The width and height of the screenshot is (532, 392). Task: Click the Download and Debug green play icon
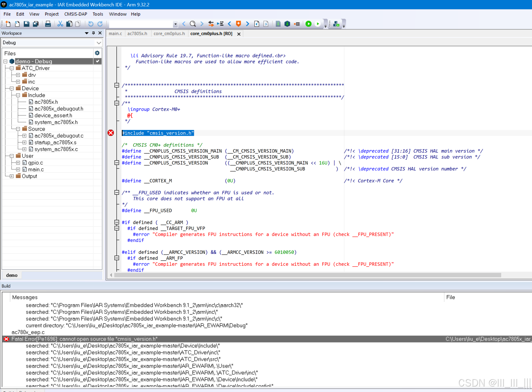(x=308, y=24)
